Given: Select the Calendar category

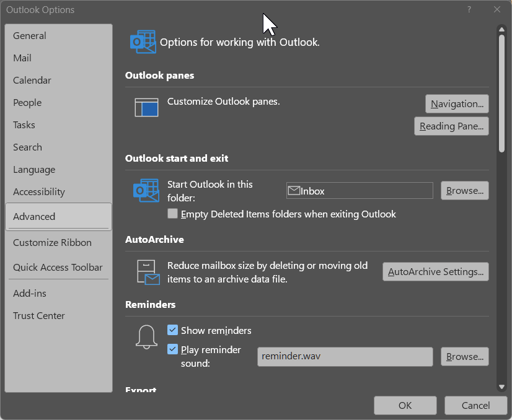Looking at the screenshot, I should tap(59, 81).
